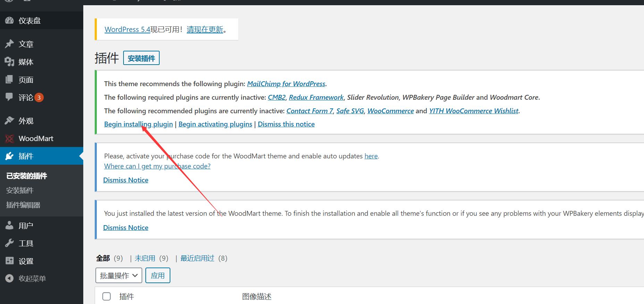
Task: Collapse the sidebar menu arrow icon
Action: click(x=9, y=278)
